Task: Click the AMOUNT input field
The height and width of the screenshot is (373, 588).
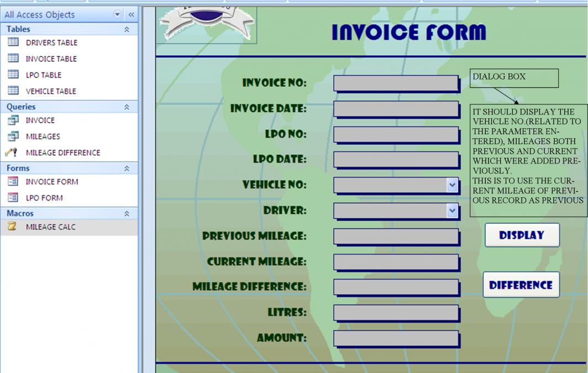Action: pyautogui.click(x=396, y=339)
